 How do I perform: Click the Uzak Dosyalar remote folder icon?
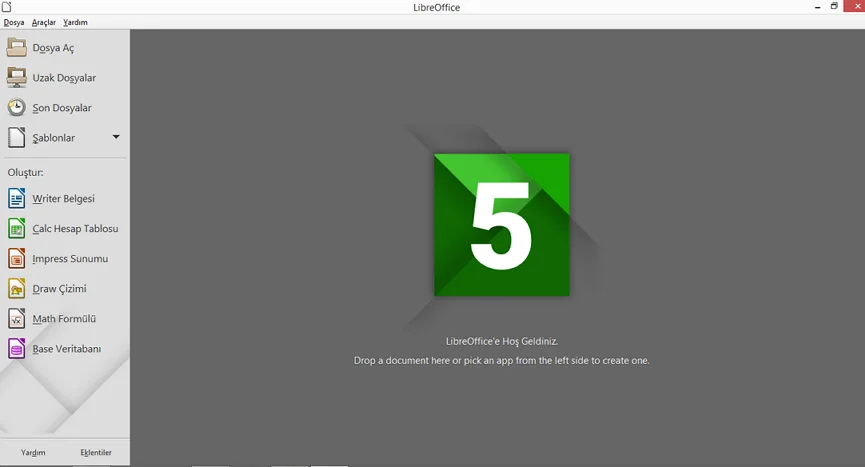coord(17,77)
